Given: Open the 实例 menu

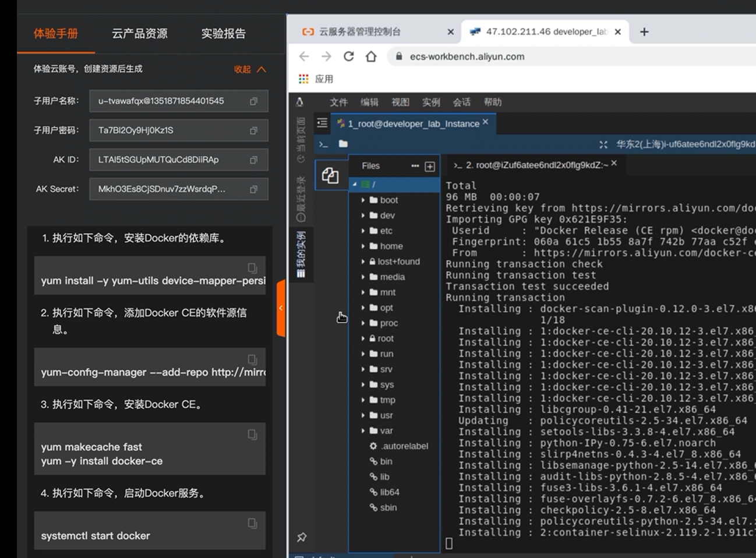Looking at the screenshot, I should click(431, 103).
